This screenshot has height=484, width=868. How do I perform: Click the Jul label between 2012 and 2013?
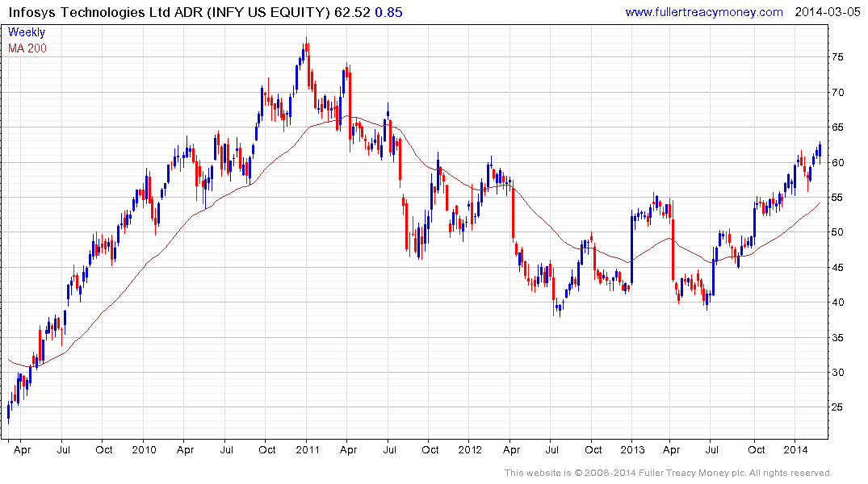552,449
